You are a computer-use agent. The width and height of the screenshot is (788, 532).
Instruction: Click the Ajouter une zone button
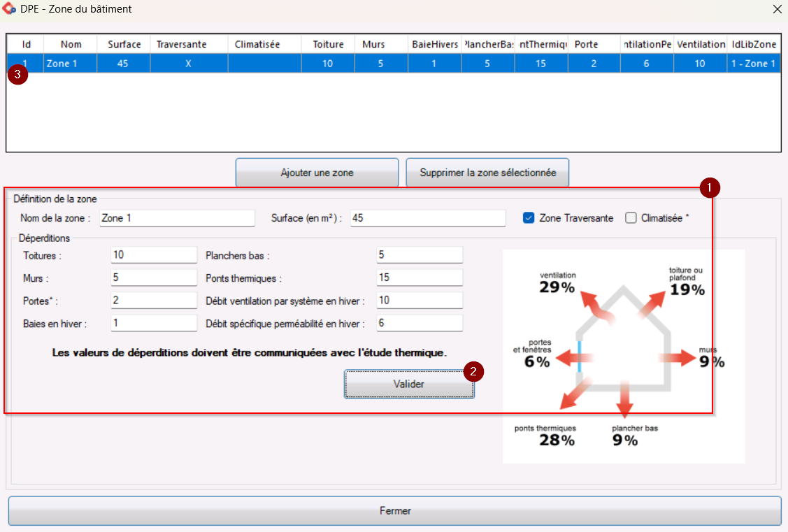[317, 172]
